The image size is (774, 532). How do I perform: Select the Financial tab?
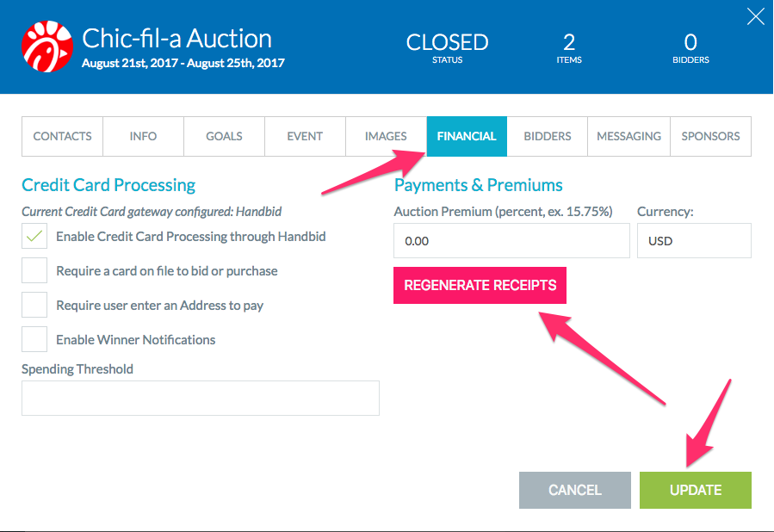pos(467,136)
